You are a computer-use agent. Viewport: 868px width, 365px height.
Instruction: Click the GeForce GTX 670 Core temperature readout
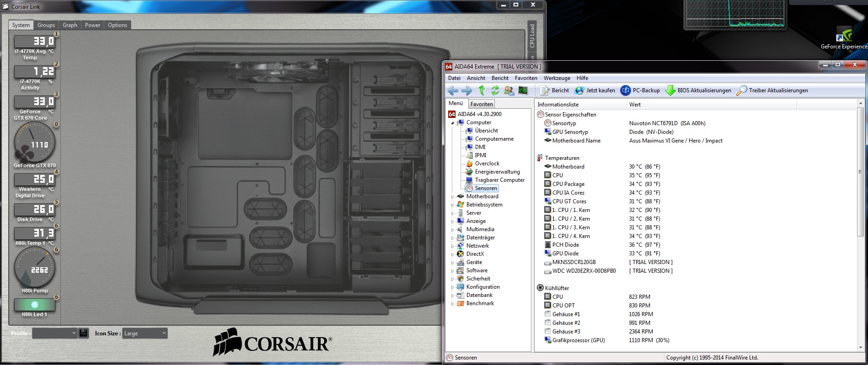coord(35,101)
